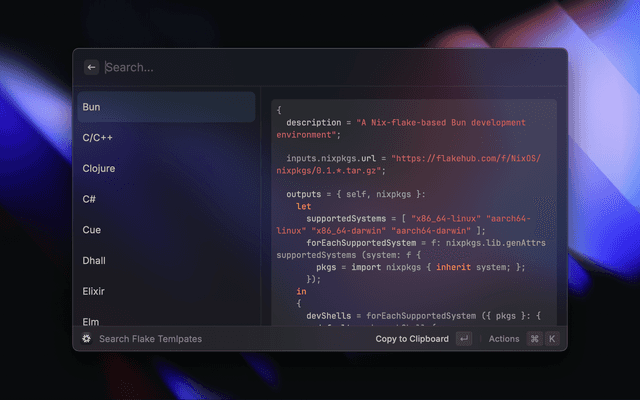Focus the Search input field
Screen dimensions: 640x400
tap(300, 67)
